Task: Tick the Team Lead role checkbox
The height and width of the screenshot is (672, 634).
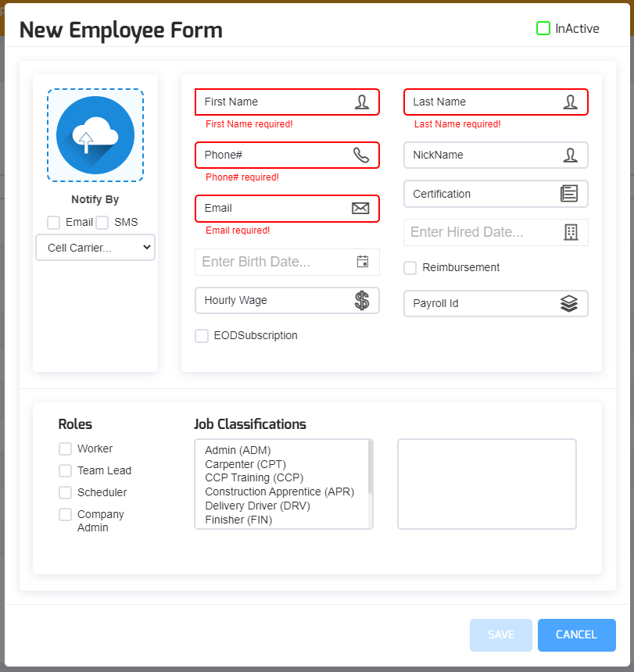Action: click(x=66, y=470)
